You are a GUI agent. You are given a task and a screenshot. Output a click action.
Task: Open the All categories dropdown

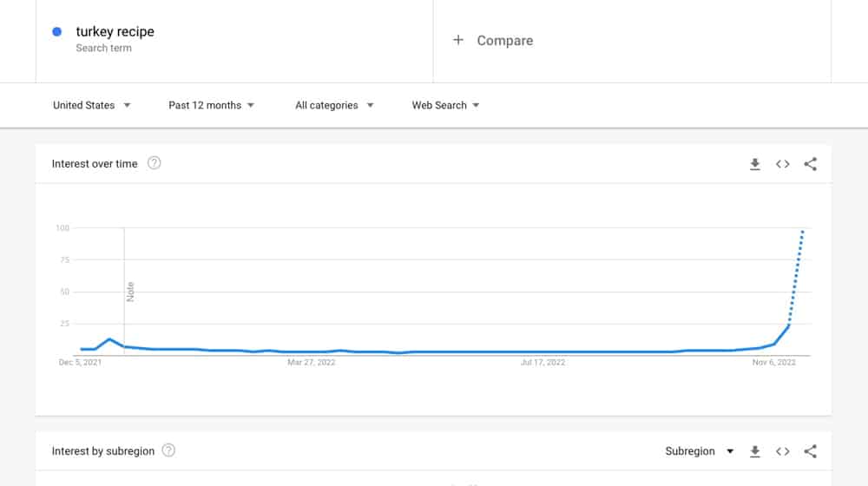[x=334, y=105]
